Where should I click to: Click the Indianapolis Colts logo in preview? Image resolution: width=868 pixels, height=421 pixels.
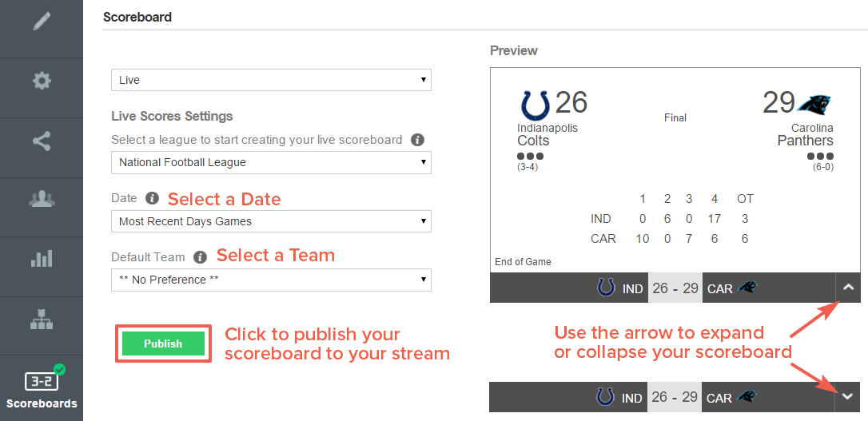[x=536, y=105]
